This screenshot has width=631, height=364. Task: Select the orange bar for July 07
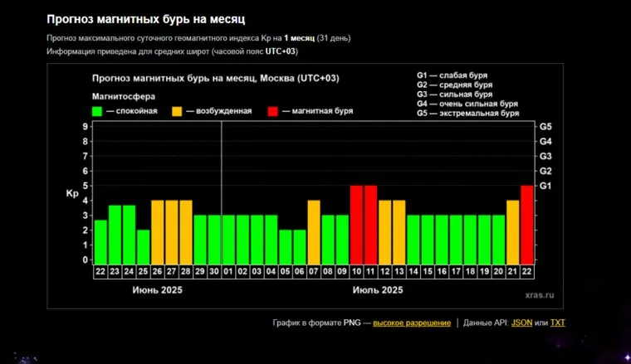pos(314,232)
